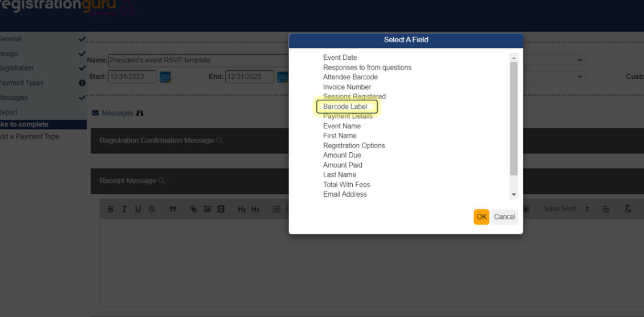This screenshot has height=317, width=644.
Task: Toggle strikethrough formatting in editor toolbar
Action: coord(152,209)
